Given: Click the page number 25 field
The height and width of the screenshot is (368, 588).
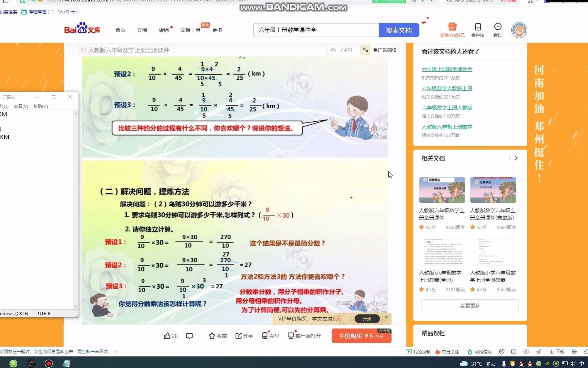Looking at the screenshot, I should (333, 50).
